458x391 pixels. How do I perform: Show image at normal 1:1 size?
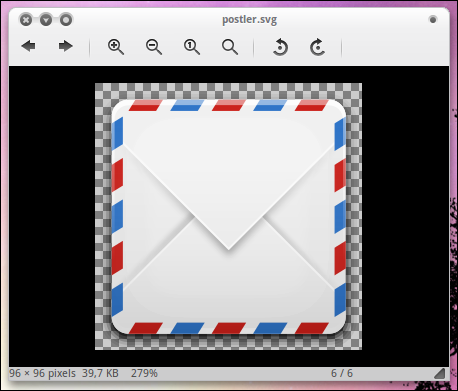tap(192, 47)
